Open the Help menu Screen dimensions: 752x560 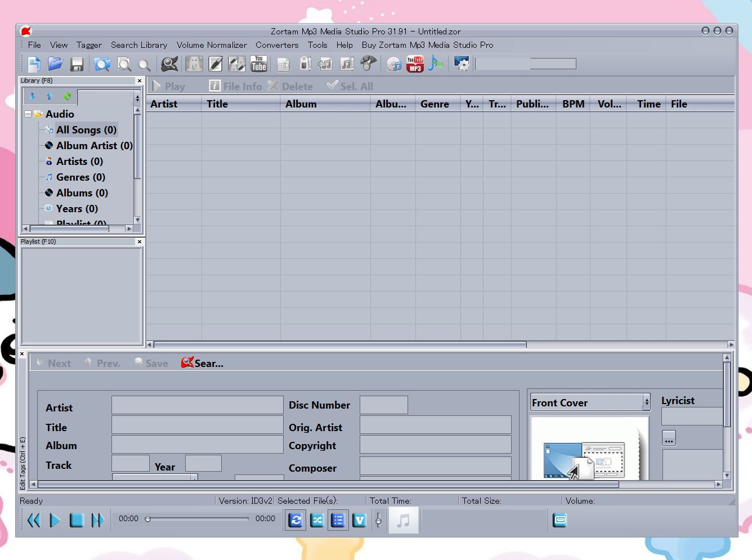click(344, 45)
